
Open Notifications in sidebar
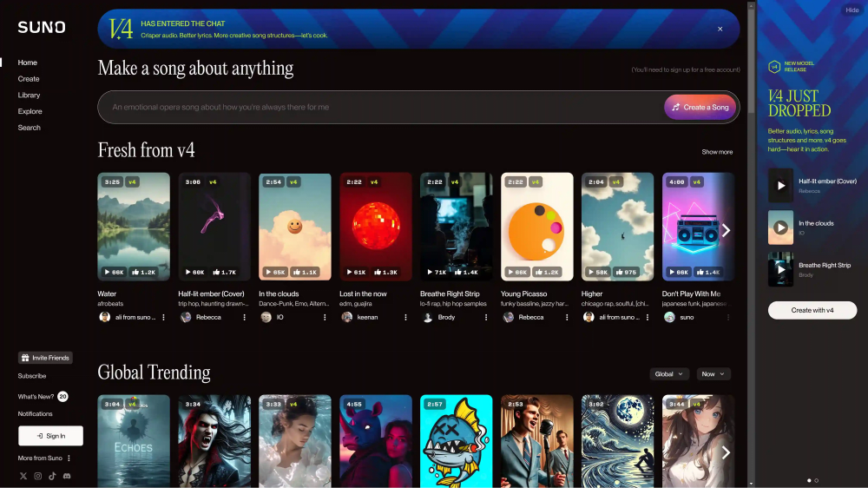pos(35,414)
